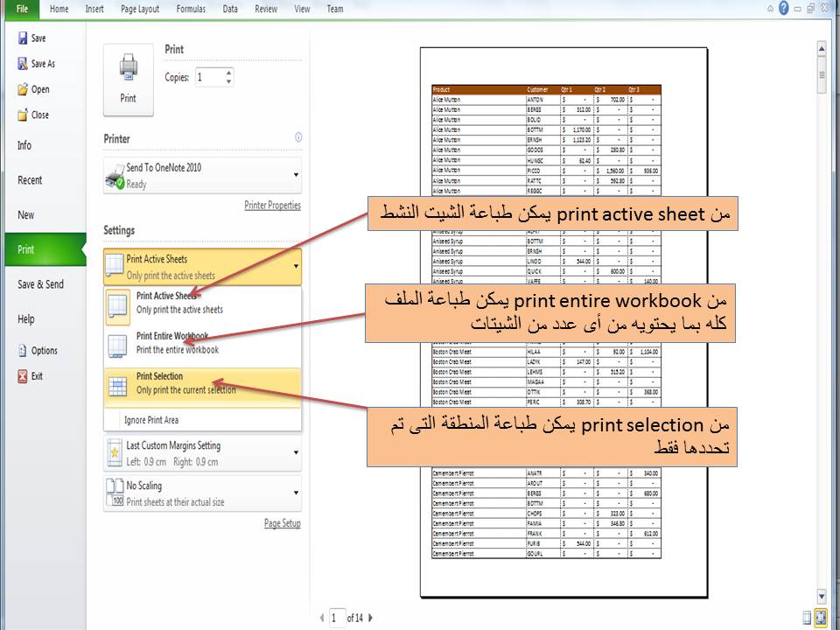Expand the Print Active Sheets dropdown

[x=296, y=266]
